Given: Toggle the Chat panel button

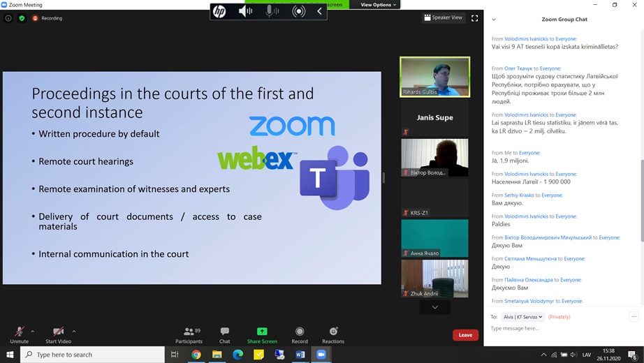Looking at the screenshot, I should pos(225,334).
